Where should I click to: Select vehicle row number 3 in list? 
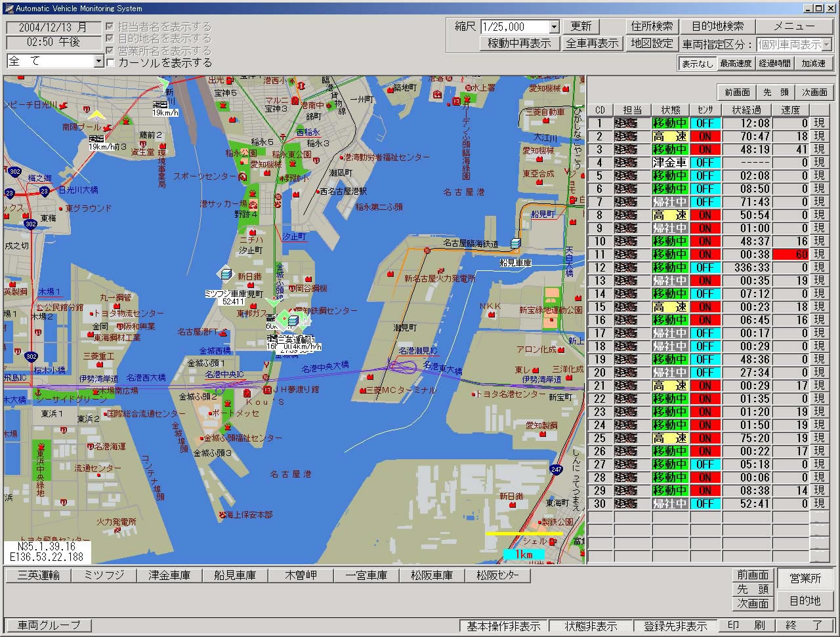599,150
